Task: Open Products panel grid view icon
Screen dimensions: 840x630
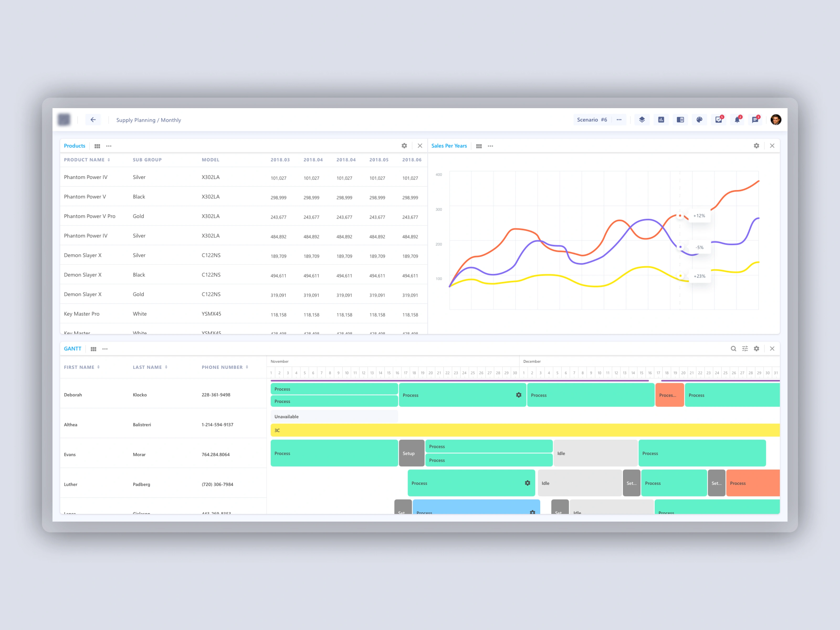Action: click(x=97, y=146)
